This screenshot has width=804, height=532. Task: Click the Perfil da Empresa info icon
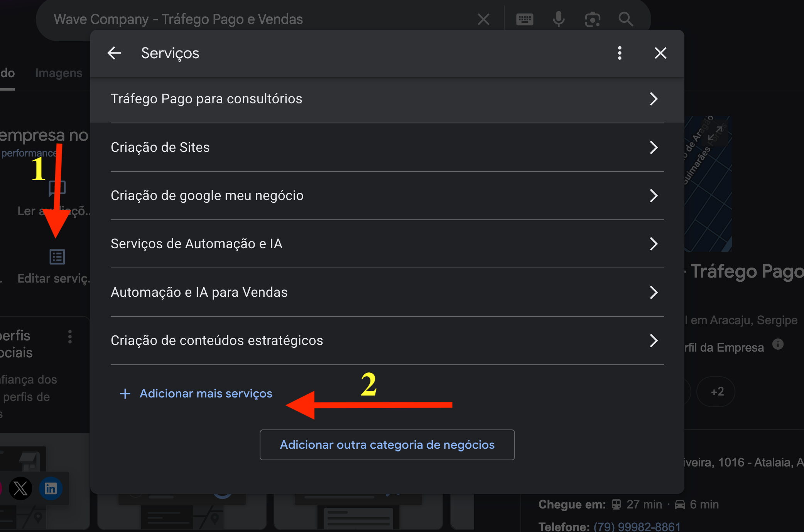(778, 344)
